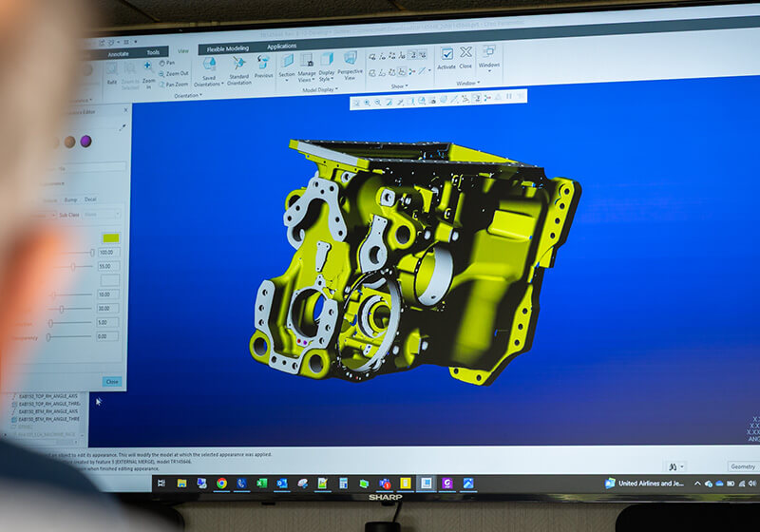Viewport: 760px width, 532px height.
Task: Click the slider handle next to 55.00
Action: click(x=73, y=267)
